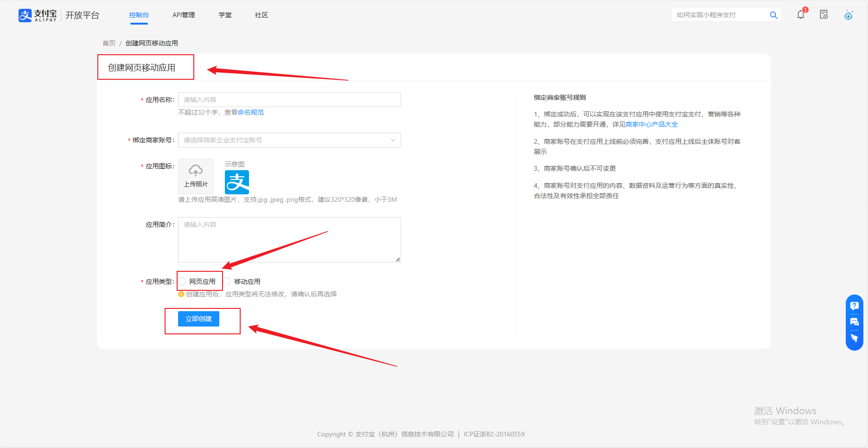The height and width of the screenshot is (448, 868).
Task: Select the 网页应用 radio button
Action: (x=183, y=282)
